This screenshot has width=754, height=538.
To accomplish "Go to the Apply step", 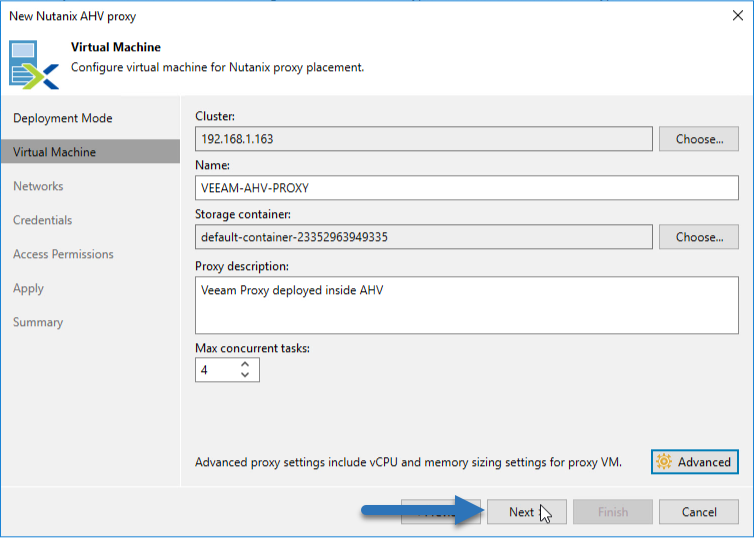I will (28, 288).
